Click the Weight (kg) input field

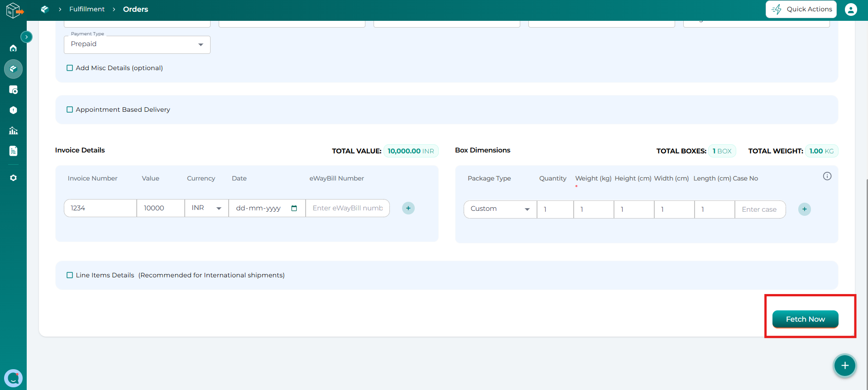594,209
